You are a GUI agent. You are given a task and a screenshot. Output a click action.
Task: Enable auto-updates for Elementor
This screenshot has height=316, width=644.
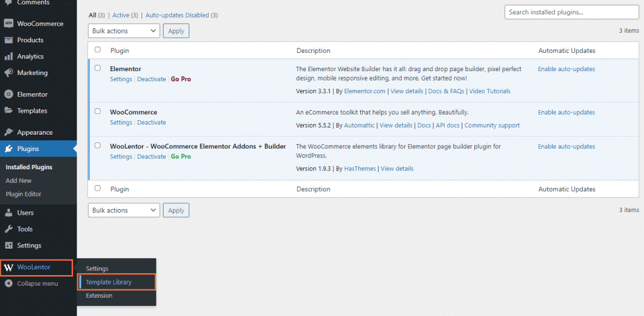[x=567, y=69]
